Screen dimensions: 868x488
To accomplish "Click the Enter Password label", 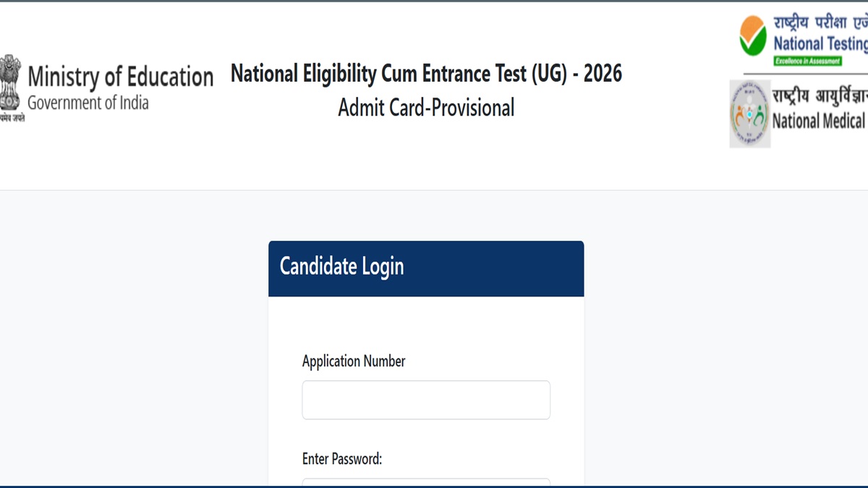I will (x=342, y=458).
